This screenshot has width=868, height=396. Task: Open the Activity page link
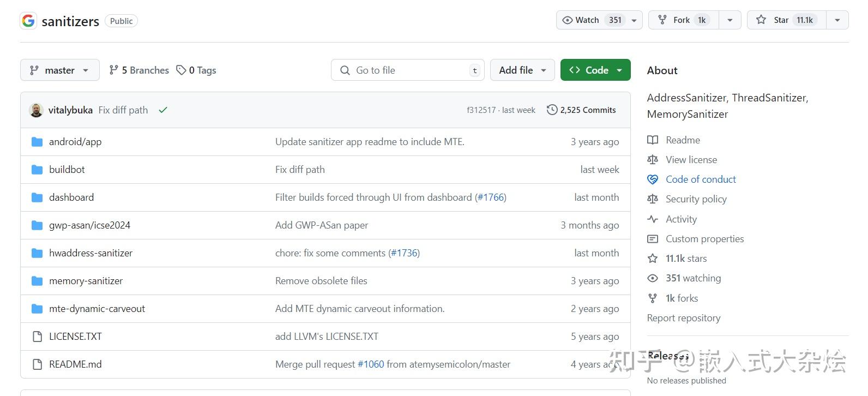coord(681,219)
